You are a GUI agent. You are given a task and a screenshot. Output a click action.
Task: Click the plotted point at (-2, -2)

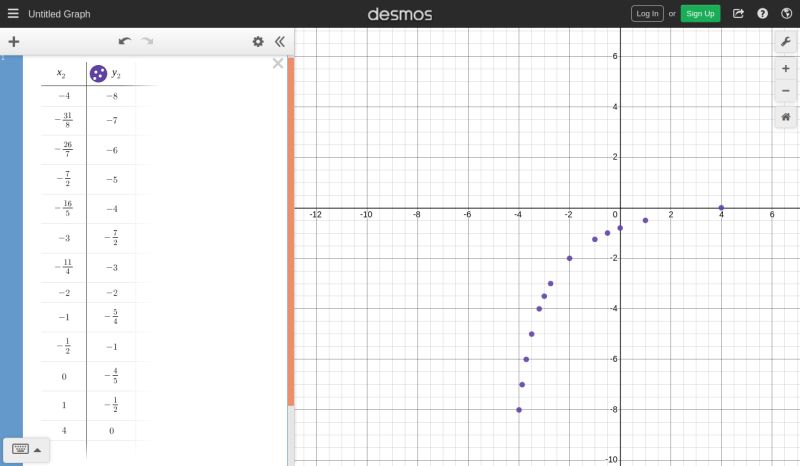click(x=569, y=258)
